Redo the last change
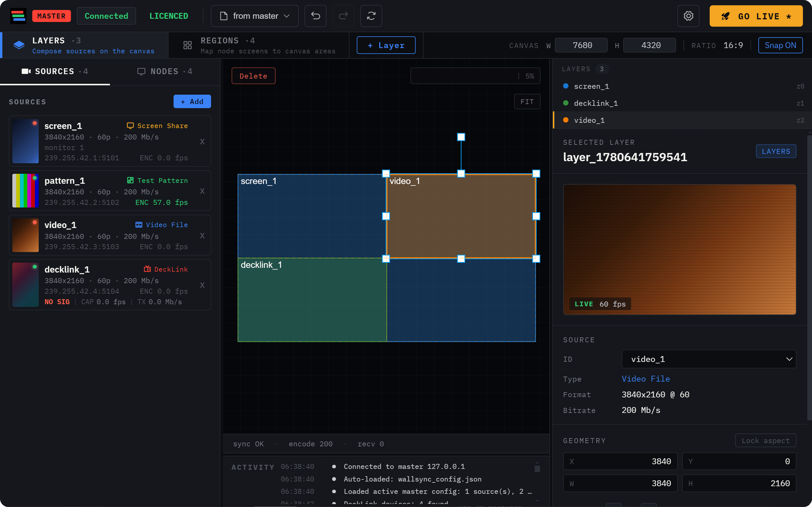Image resolution: width=812 pixels, height=507 pixels. pos(343,16)
